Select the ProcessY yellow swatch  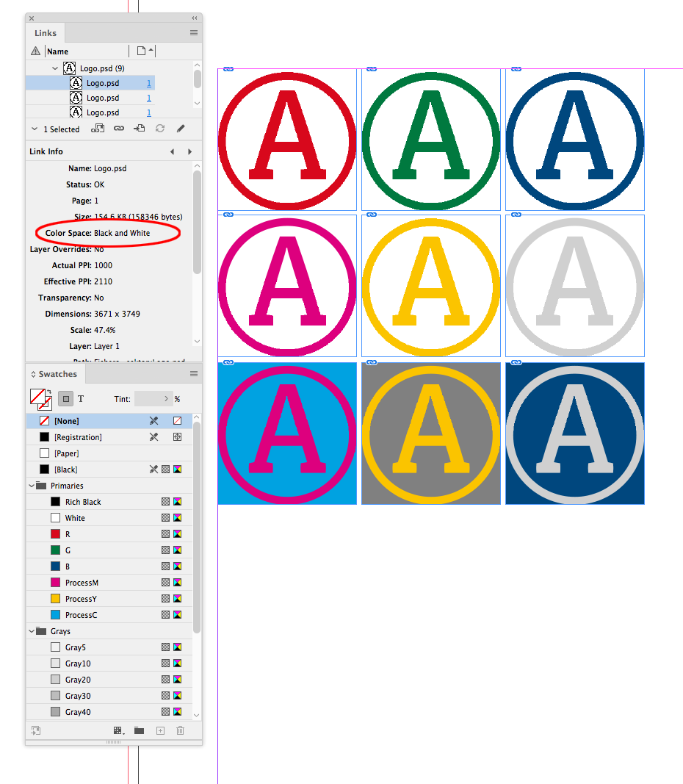tap(81, 598)
